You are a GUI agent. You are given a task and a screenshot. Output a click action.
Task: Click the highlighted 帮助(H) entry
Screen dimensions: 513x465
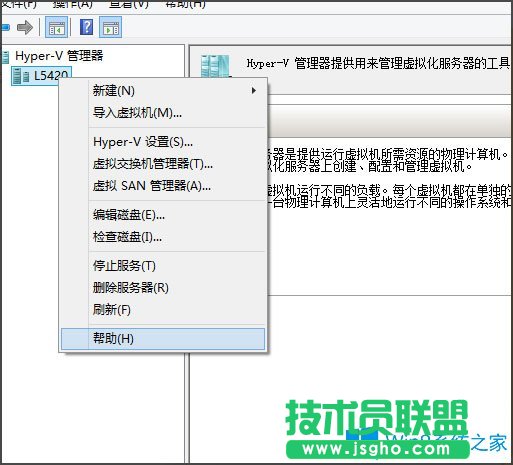click(x=163, y=339)
